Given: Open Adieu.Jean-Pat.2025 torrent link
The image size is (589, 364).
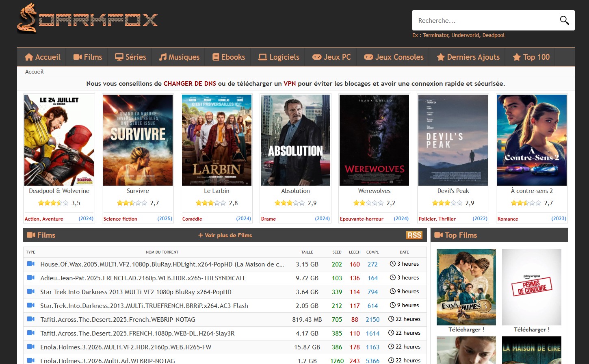Looking at the screenshot, I should pyautogui.click(x=143, y=278).
